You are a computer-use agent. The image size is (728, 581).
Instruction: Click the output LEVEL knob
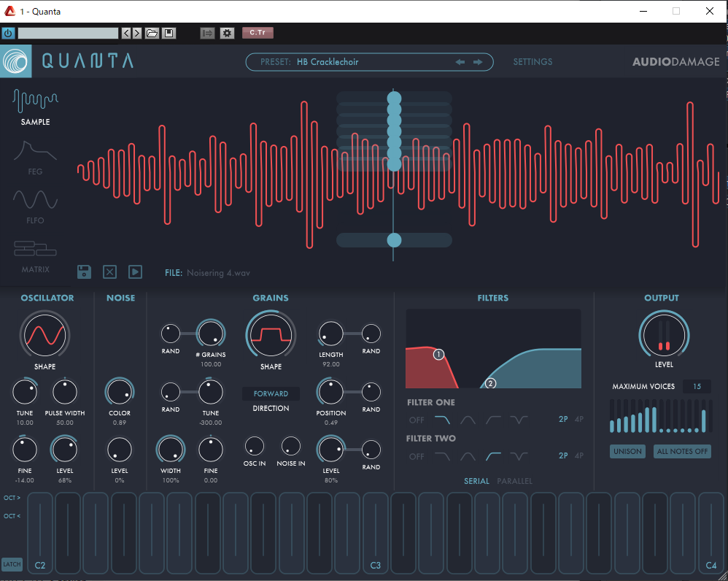pos(664,335)
